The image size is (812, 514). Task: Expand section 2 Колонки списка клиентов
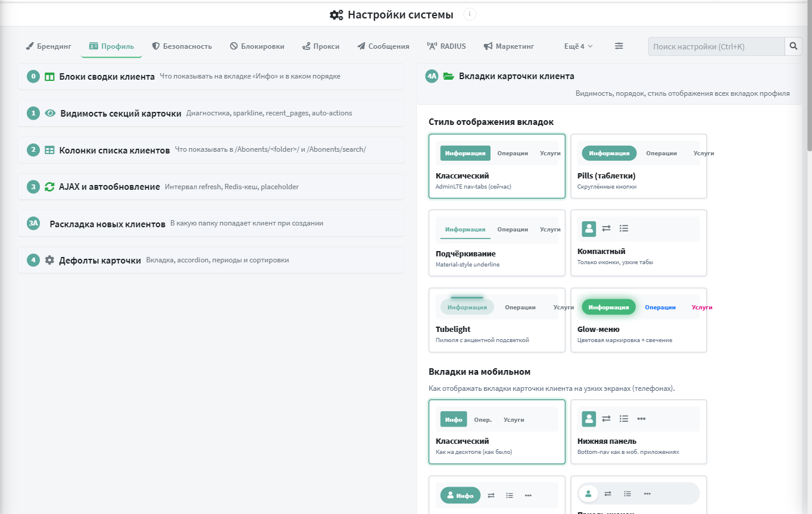point(211,150)
